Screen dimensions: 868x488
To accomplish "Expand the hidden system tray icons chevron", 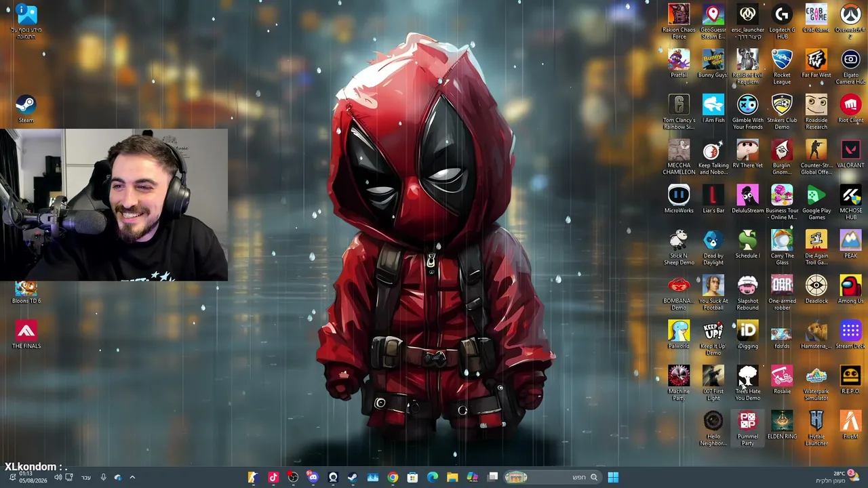I will click(x=132, y=477).
